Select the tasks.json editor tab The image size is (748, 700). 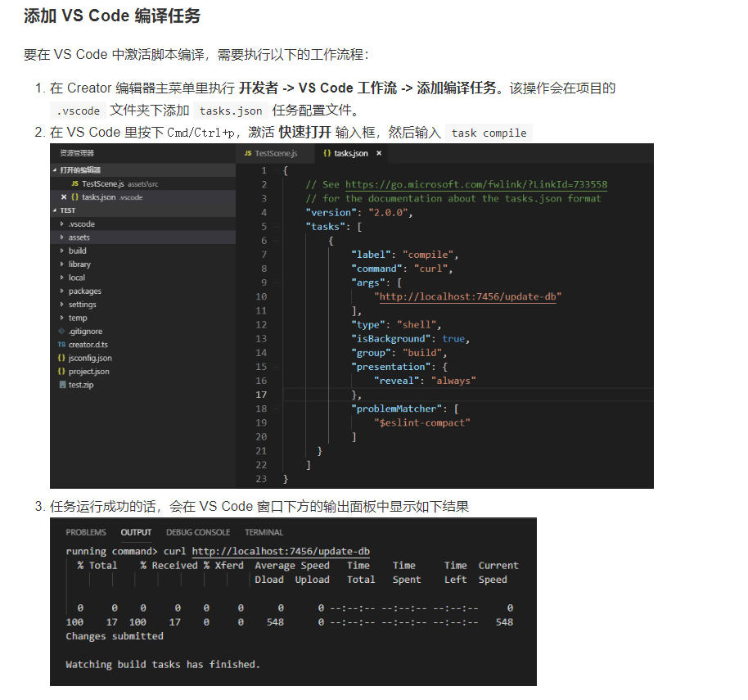pyautogui.click(x=352, y=153)
